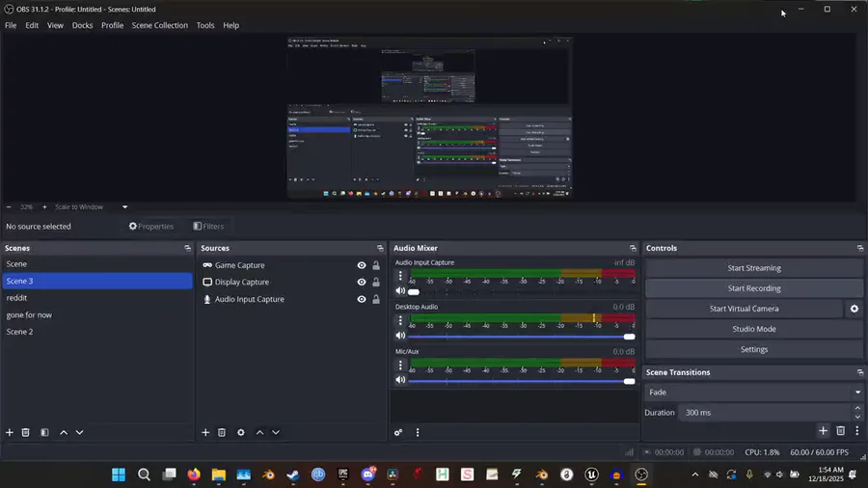Open transition properties three-dots menu
This screenshot has width=868, height=488.
point(857,430)
